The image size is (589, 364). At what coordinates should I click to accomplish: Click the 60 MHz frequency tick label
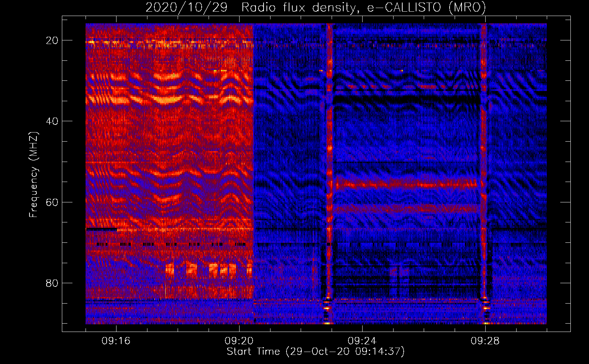coord(52,202)
